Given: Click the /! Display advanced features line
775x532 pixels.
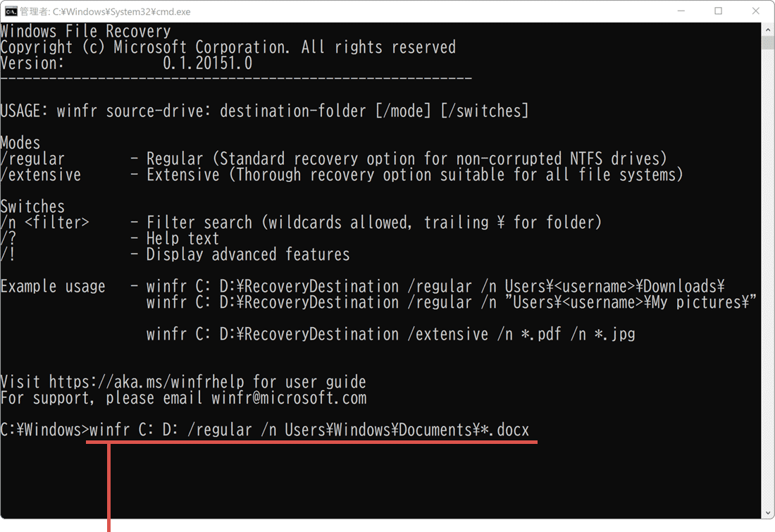Looking at the screenshot, I should point(175,254).
